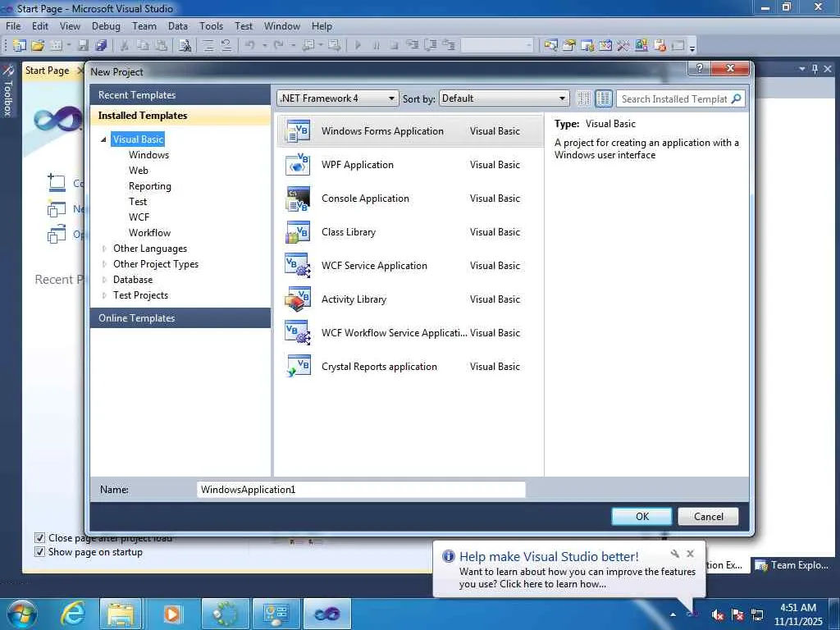Open the File menu
The image size is (840, 630).
tap(13, 25)
